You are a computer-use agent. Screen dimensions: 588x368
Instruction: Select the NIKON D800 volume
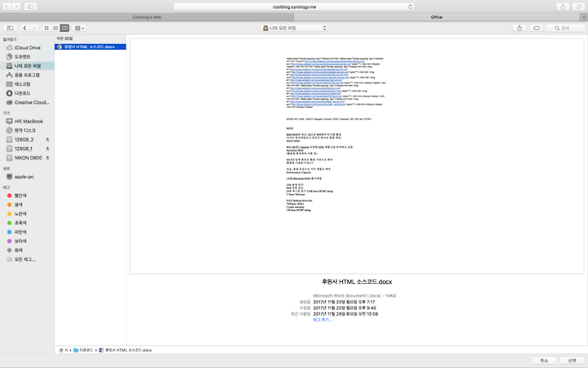pos(24,158)
